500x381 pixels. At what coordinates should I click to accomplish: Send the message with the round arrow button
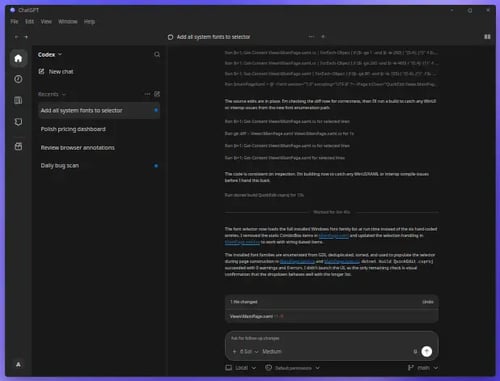(427, 351)
